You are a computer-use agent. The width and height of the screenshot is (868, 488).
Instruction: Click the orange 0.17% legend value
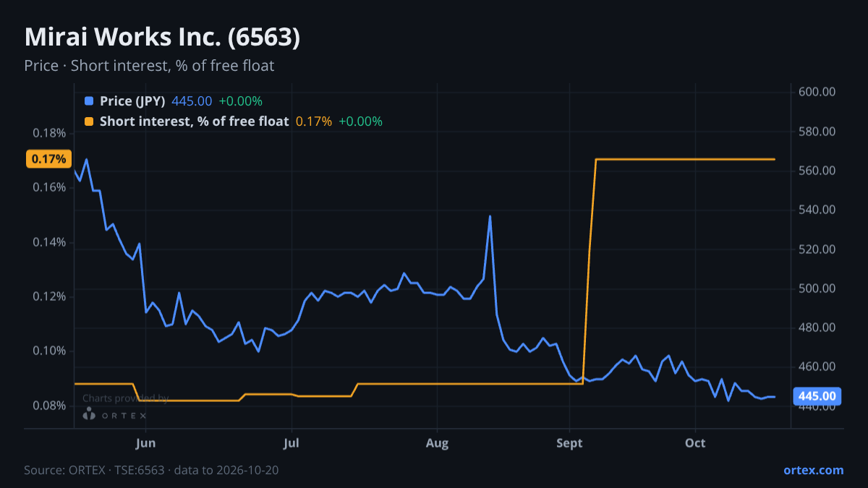314,121
